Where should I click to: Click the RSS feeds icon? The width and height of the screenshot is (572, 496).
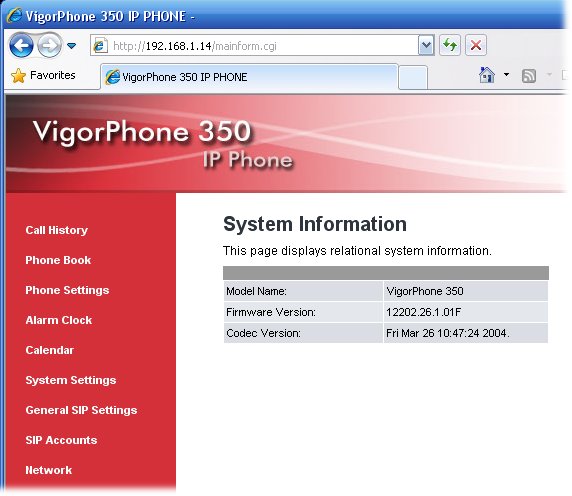[529, 75]
